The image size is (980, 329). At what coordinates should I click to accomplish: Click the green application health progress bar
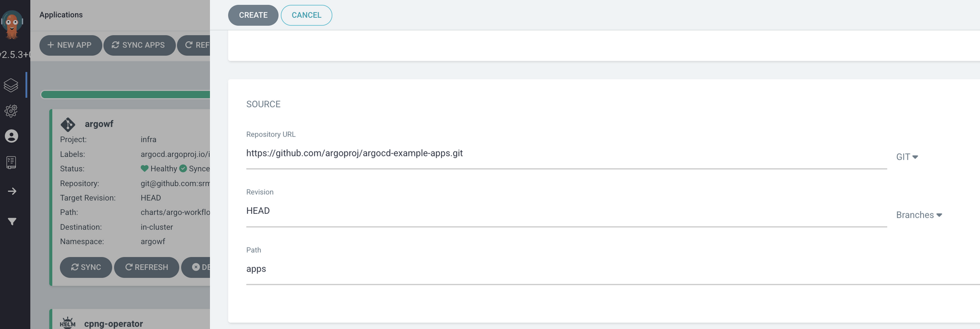126,95
